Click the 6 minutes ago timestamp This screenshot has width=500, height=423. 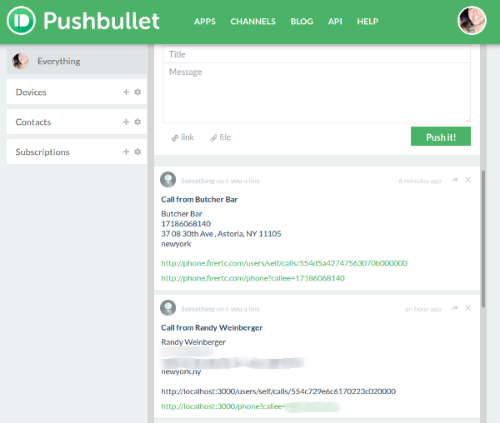[x=420, y=181]
